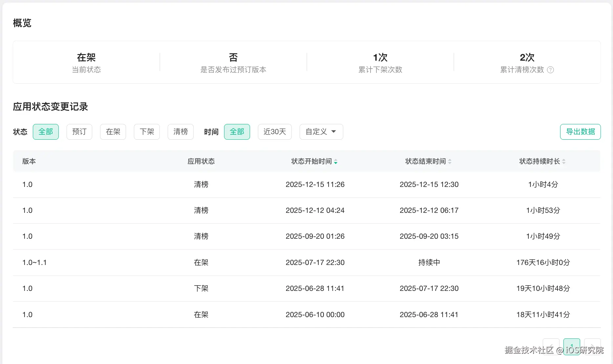Image resolution: width=613 pixels, height=364 pixels.
Task: Click the 版本 column header
Action: click(29, 161)
